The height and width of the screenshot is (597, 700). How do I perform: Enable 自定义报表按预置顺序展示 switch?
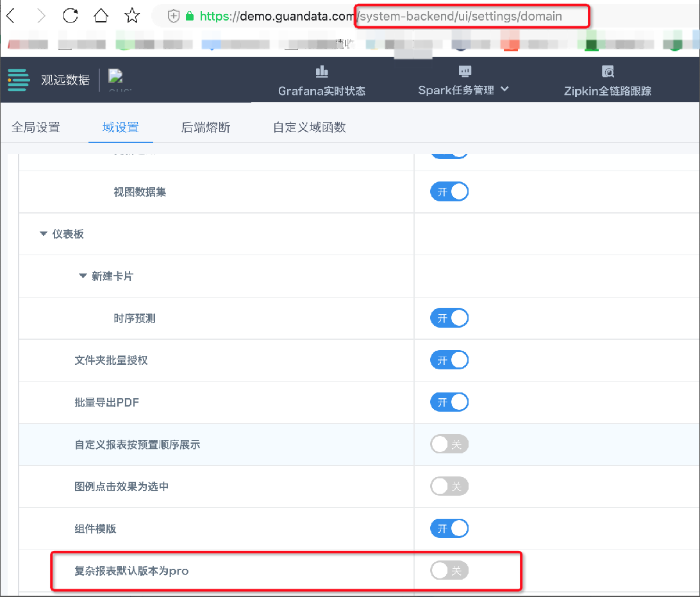point(449,444)
